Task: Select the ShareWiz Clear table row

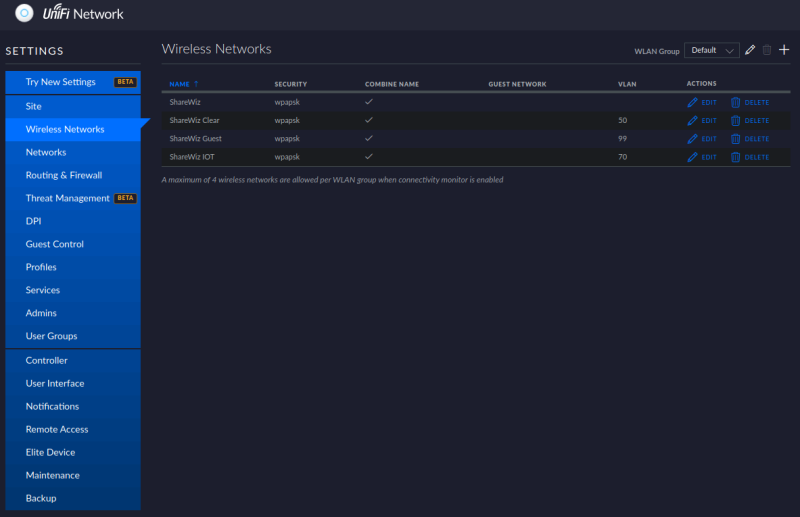Action: click(476, 120)
